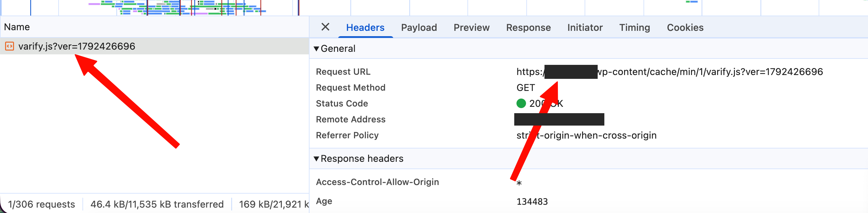Switch to the Headers tab
The height and width of the screenshot is (213, 868).
(365, 28)
